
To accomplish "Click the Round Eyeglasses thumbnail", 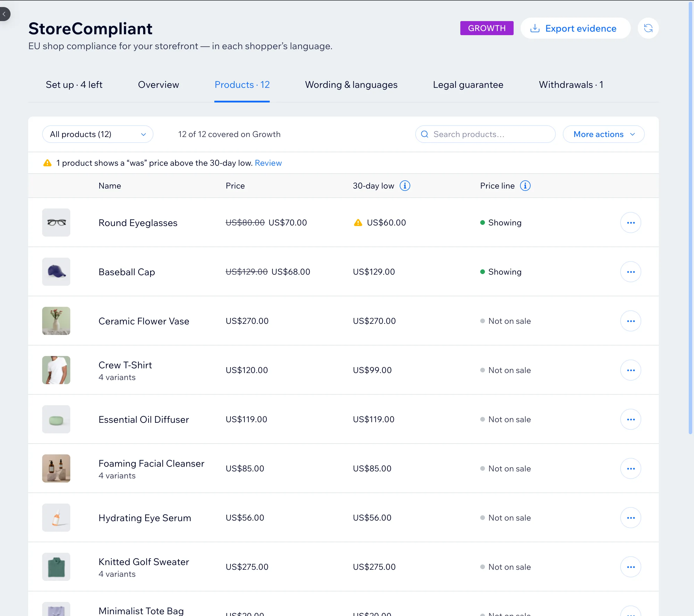I will (x=56, y=223).
